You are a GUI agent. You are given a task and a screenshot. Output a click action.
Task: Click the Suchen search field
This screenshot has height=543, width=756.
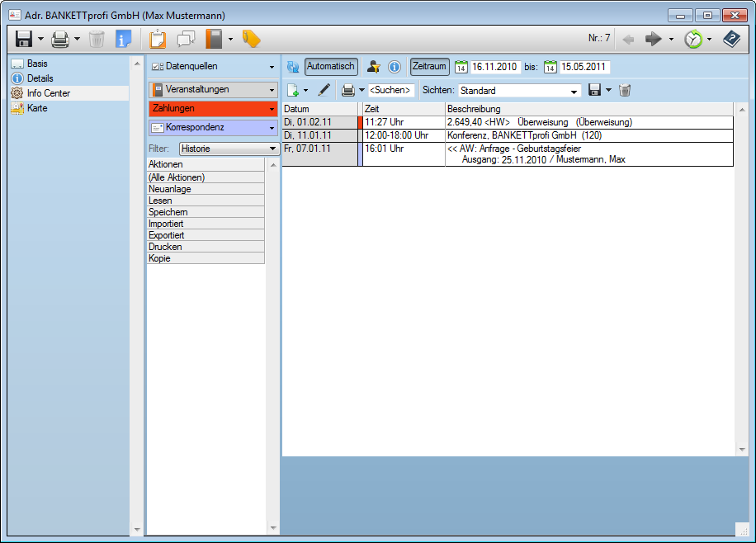[x=390, y=90]
